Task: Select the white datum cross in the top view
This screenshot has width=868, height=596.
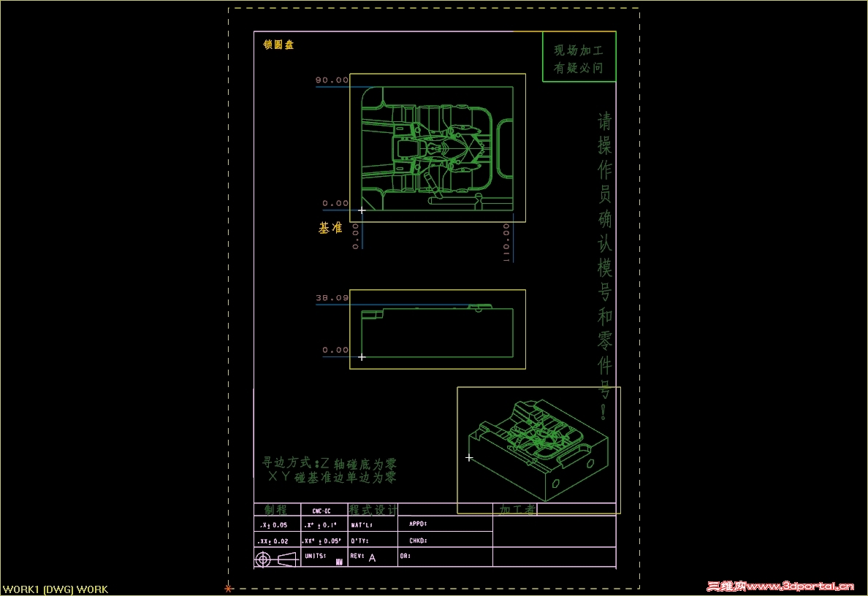Action: 362,210
